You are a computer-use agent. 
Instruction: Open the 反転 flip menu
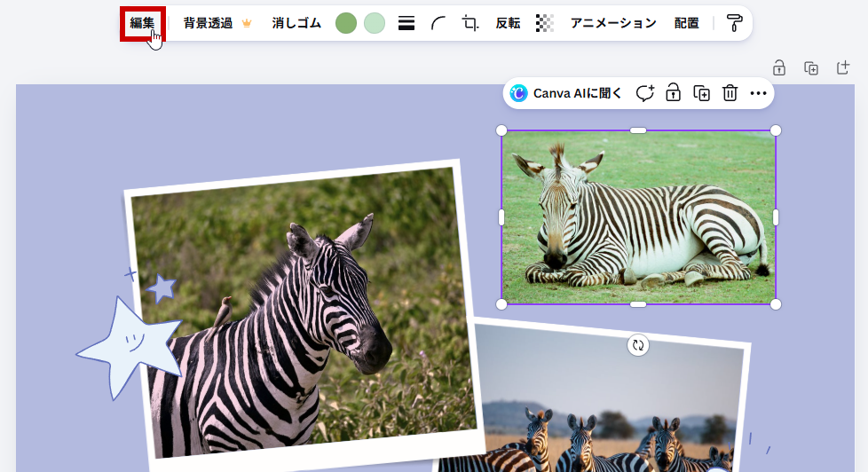(x=508, y=23)
